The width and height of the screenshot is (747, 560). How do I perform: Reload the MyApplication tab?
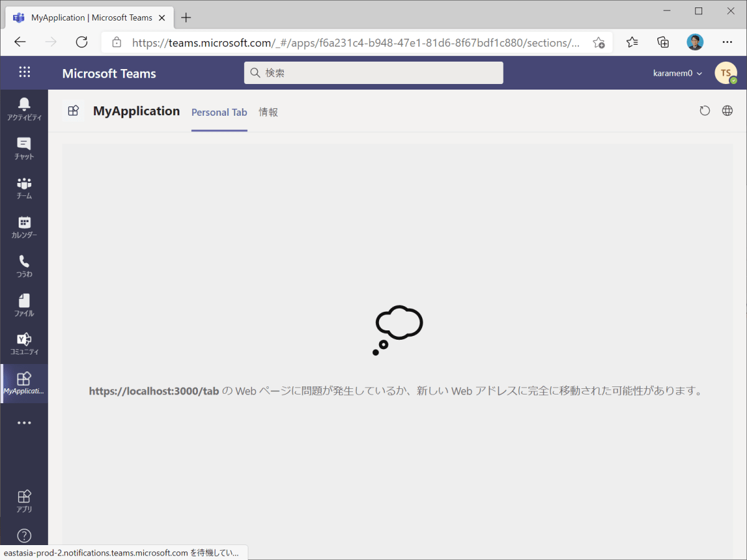click(x=705, y=111)
